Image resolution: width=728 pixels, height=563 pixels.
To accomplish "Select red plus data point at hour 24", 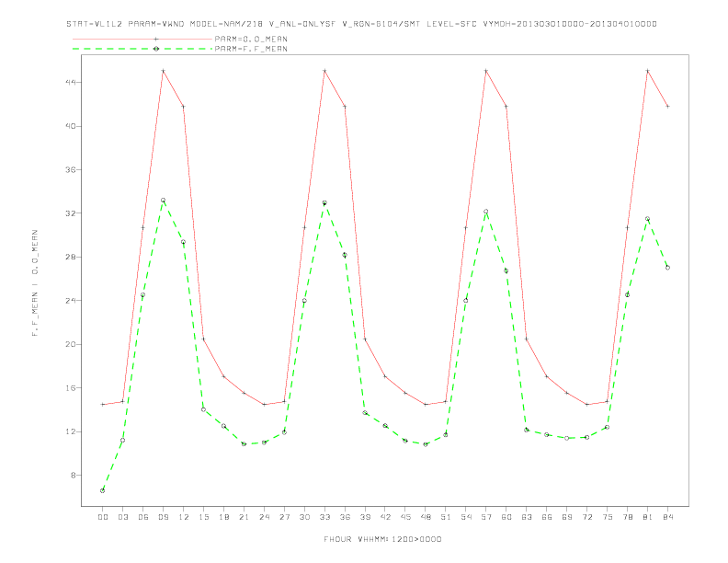I will tap(264, 405).
